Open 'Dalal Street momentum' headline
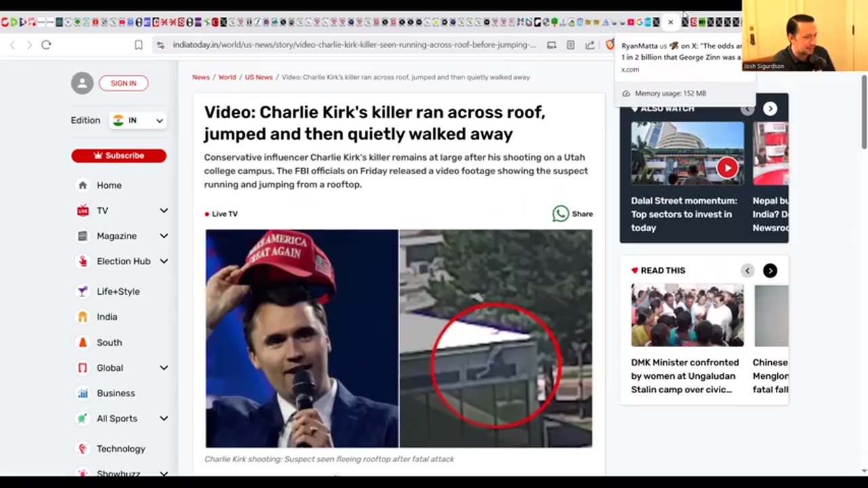The height and width of the screenshot is (488, 868). 684,214
